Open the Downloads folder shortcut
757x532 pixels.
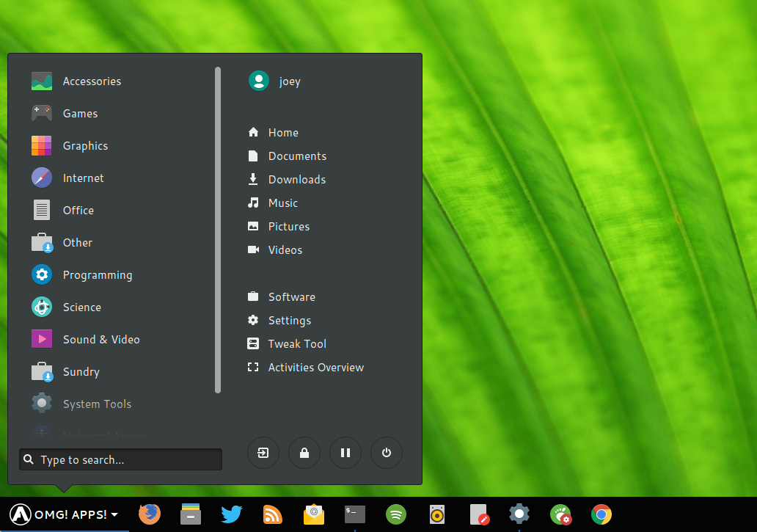pos(296,180)
